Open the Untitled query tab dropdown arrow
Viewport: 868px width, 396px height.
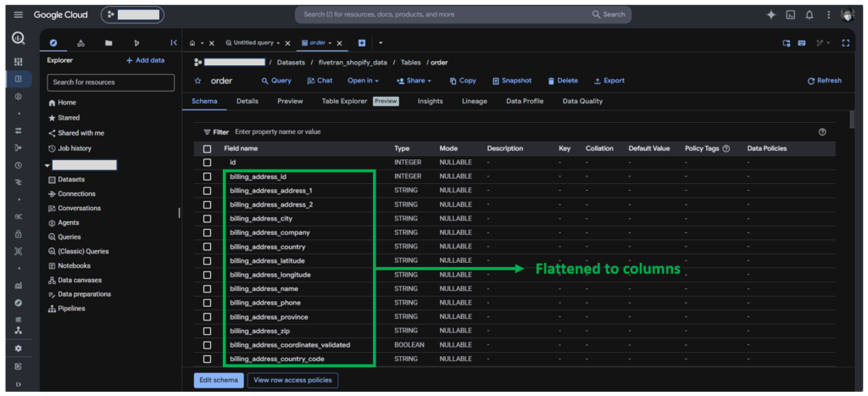click(x=278, y=43)
